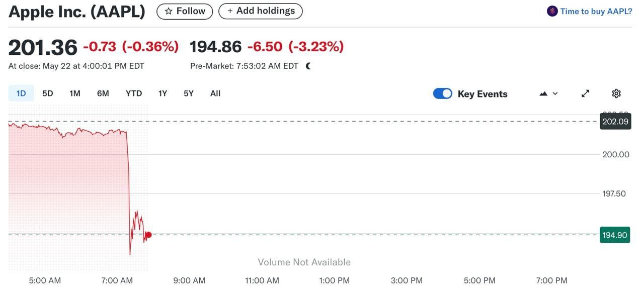Show the 6M chart range
This screenshot has height=294, width=644.
[103, 93]
